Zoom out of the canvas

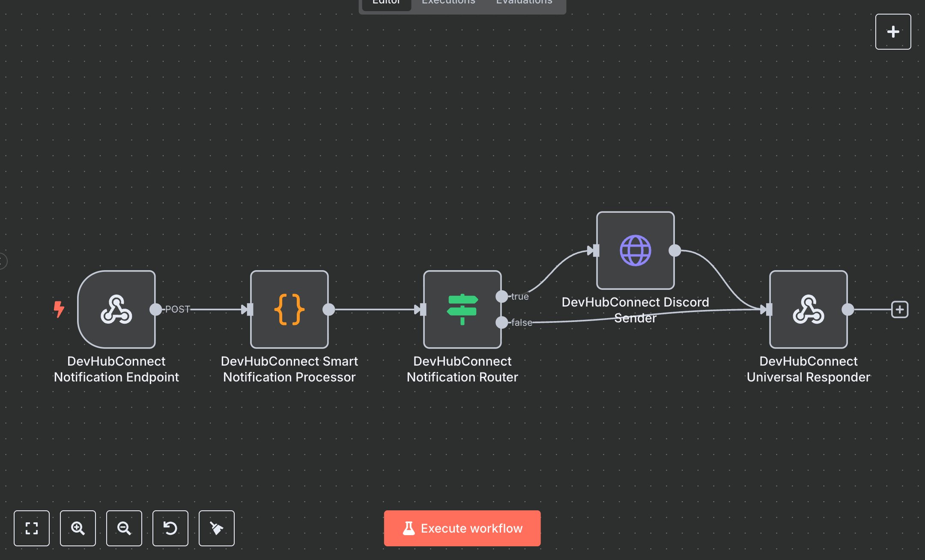point(124,528)
